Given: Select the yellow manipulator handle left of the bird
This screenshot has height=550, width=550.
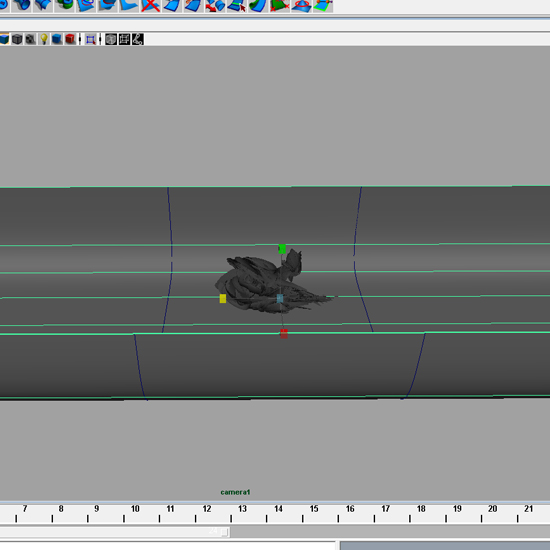Looking at the screenshot, I should (x=223, y=299).
